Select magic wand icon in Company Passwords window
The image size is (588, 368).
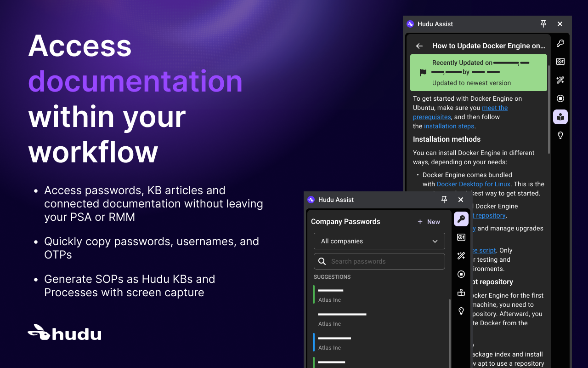461,256
